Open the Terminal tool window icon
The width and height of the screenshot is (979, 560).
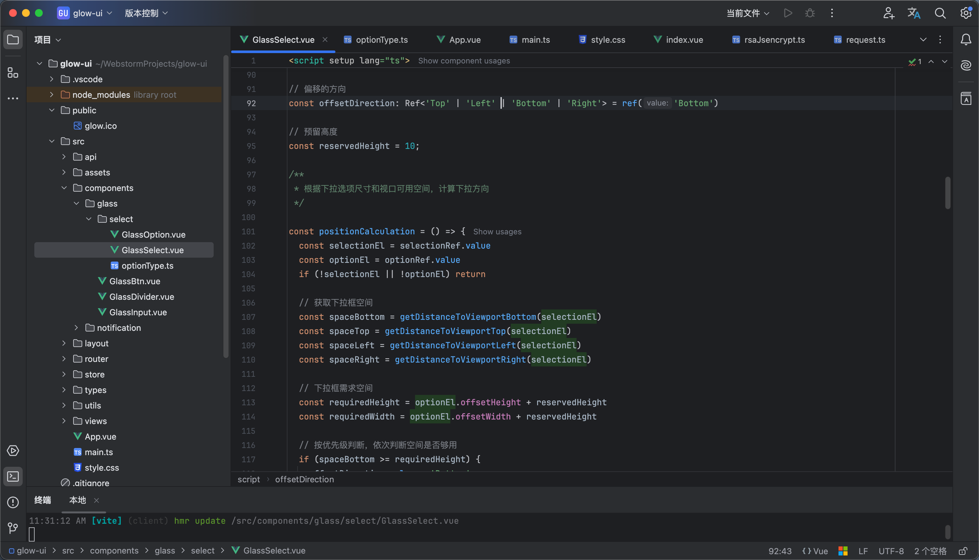[x=13, y=476]
